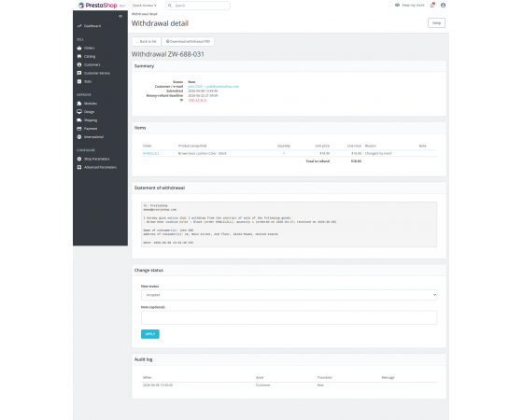Open the Design monitor icon
This screenshot has height=420, width=523.
click(x=79, y=112)
